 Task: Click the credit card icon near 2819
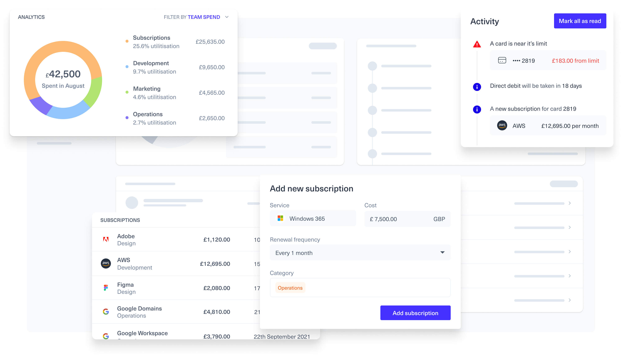(502, 60)
